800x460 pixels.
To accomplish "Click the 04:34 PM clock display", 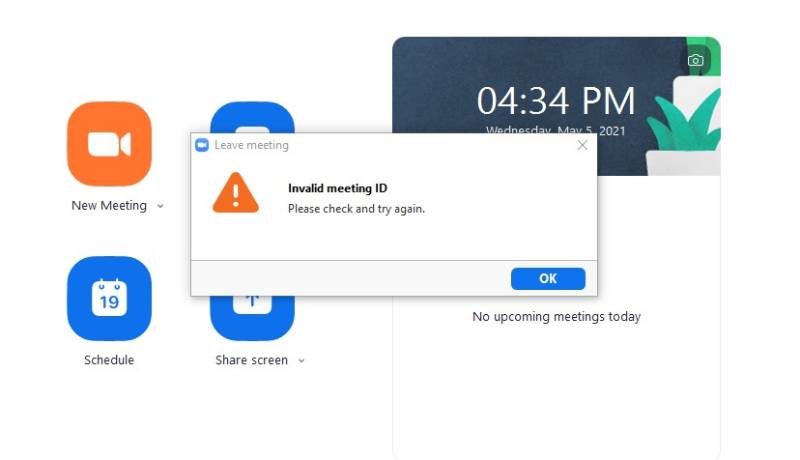I will [556, 100].
